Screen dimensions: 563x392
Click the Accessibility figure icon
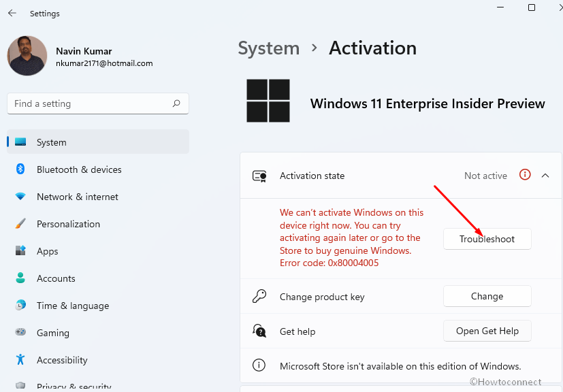(20, 359)
